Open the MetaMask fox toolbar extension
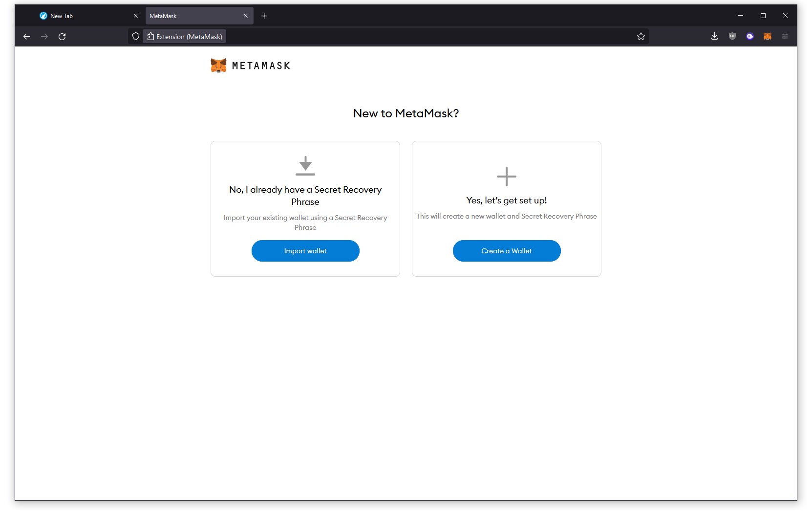812x511 pixels. click(x=768, y=36)
